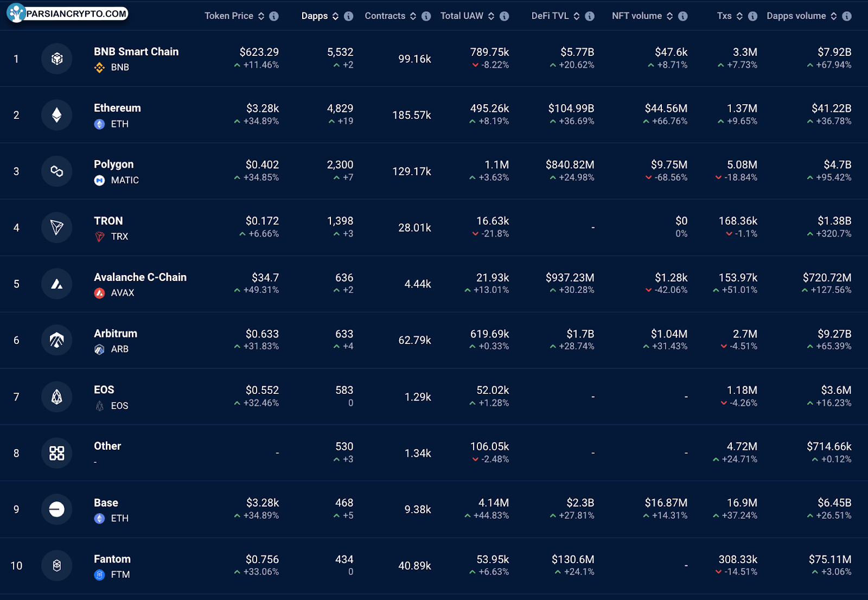Click the Polygon chain logo icon
This screenshot has height=600, width=868.
pos(57,171)
